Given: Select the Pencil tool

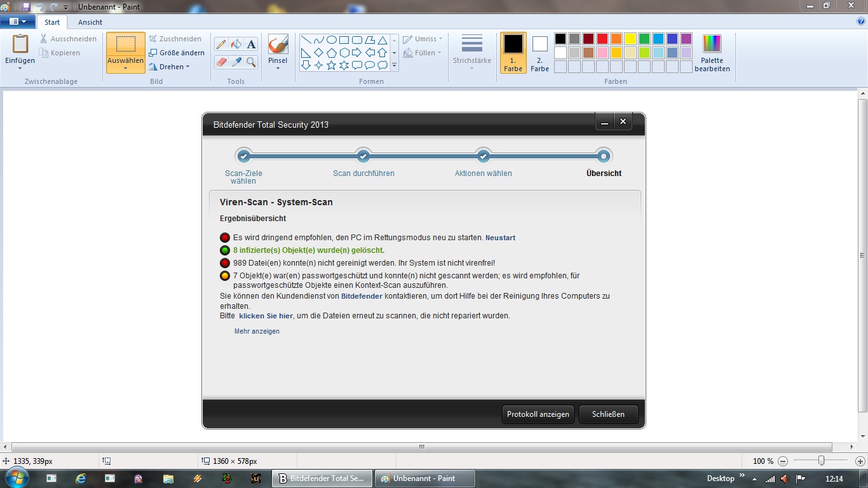Looking at the screenshot, I should point(221,44).
